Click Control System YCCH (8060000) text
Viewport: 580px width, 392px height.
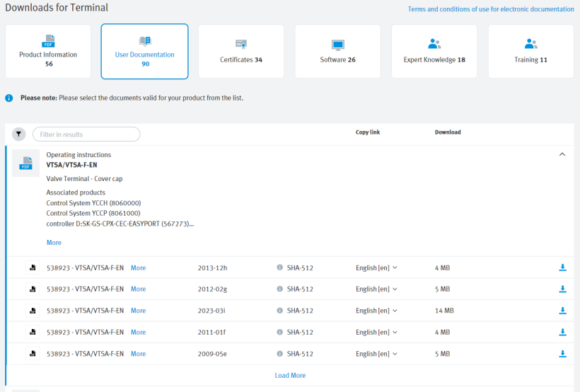pyautogui.click(x=93, y=203)
